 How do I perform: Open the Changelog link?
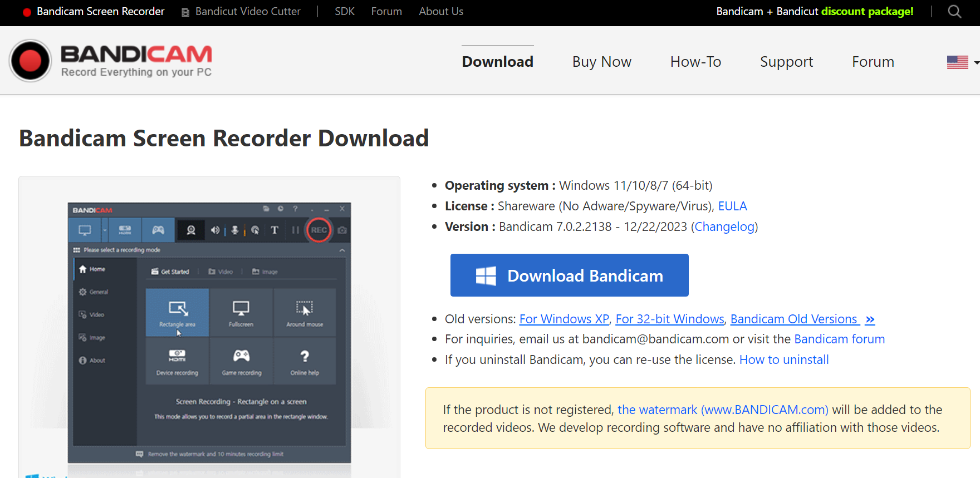(x=724, y=226)
